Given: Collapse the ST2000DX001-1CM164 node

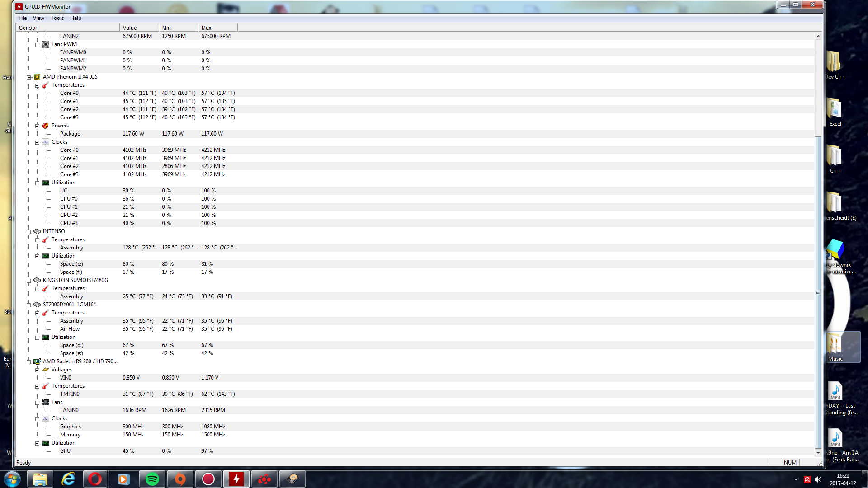Looking at the screenshot, I should coord(28,305).
